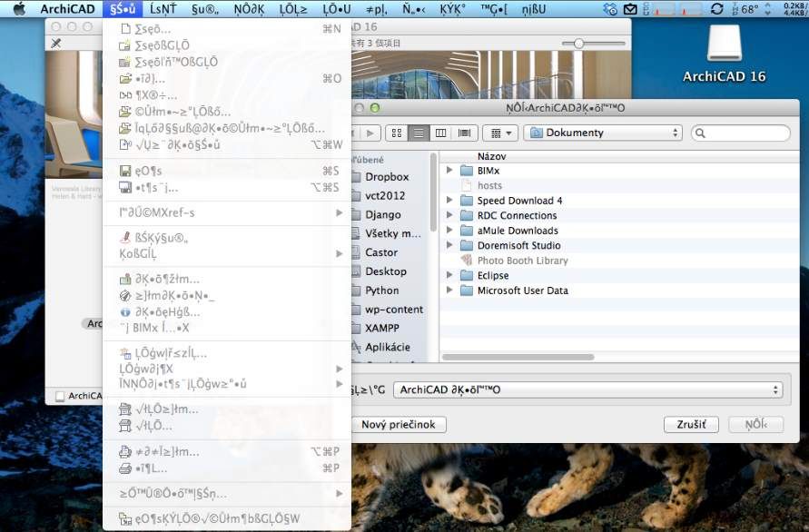This screenshot has height=532, width=809.
Task: Adjust the icon size slider in Finder window
Action: pyautogui.click(x=578, y=44)
